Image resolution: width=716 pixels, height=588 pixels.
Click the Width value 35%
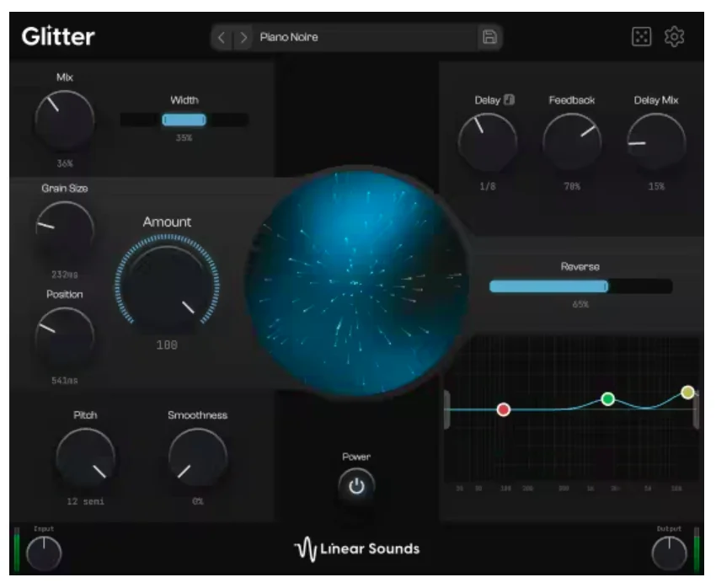pyautogui.click(x=184, y=138)
